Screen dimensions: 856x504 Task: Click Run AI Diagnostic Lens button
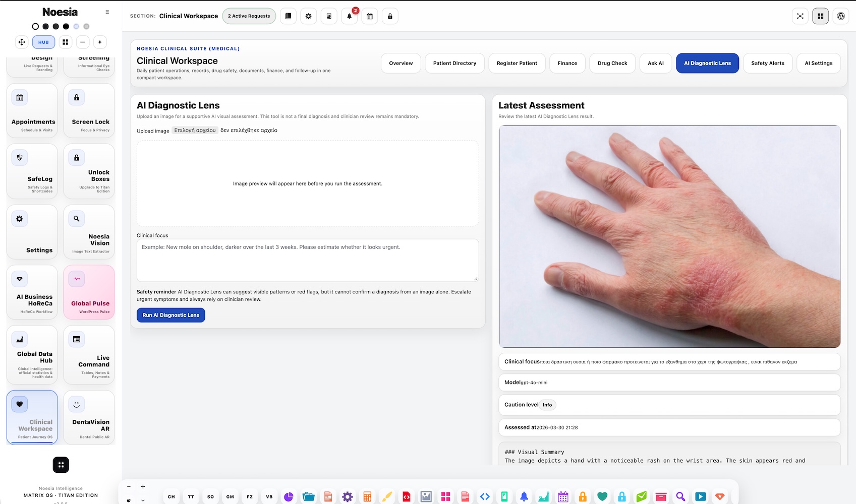pos(171,315)
